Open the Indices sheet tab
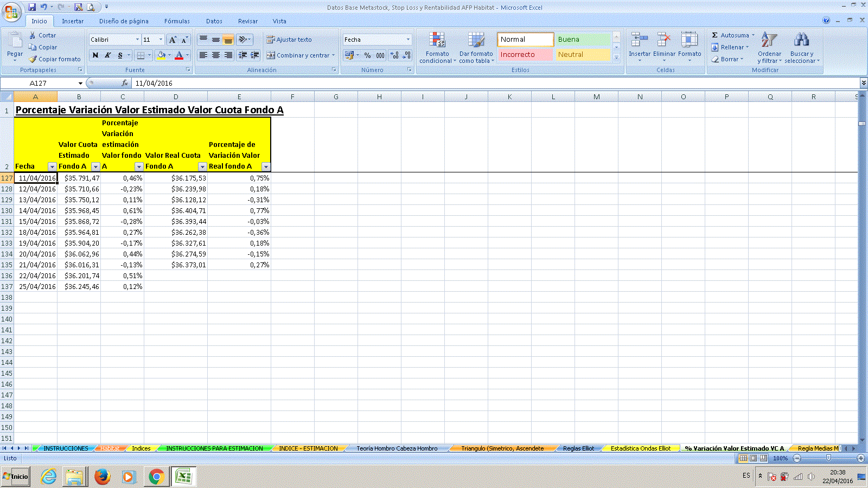This screenshot has height=488, width=868. pyautogui.click(x=141, y=448)
